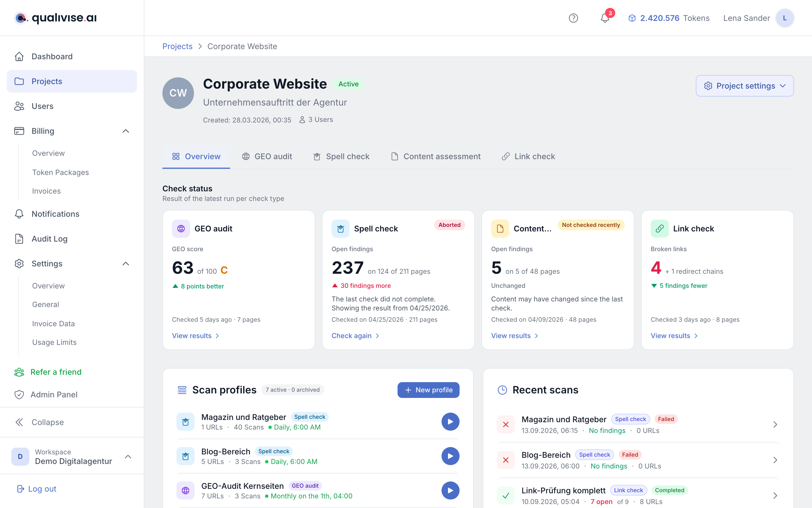This screenshot has width=812, height=508.
Task: Click the Scan profiles list icon
Action: tap(182, 390)
